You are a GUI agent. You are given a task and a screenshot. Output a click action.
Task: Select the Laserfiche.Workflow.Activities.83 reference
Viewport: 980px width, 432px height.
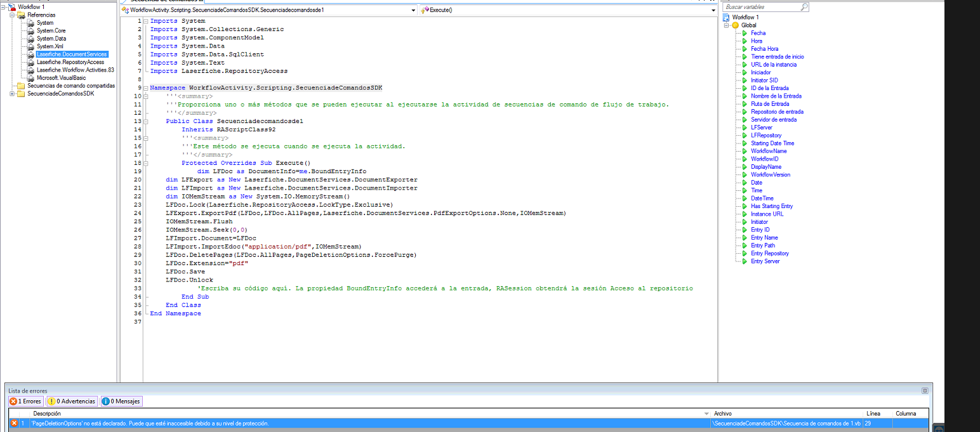point(76,70)
